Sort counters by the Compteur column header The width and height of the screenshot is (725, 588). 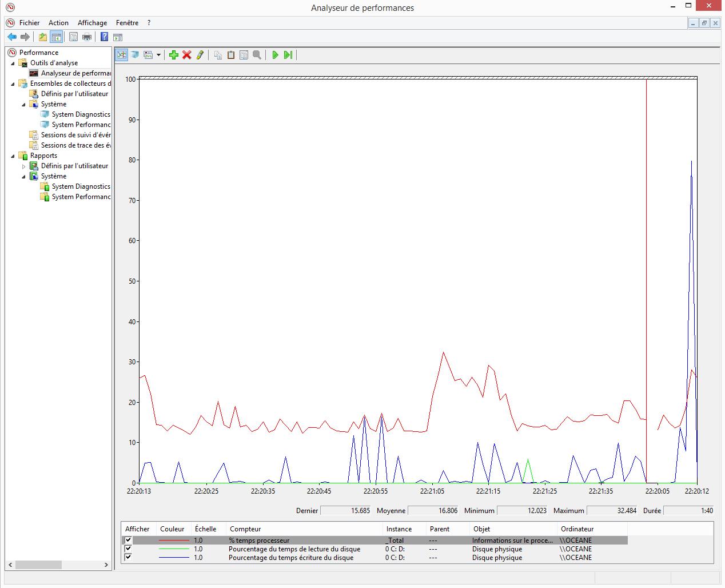(246, 529)
